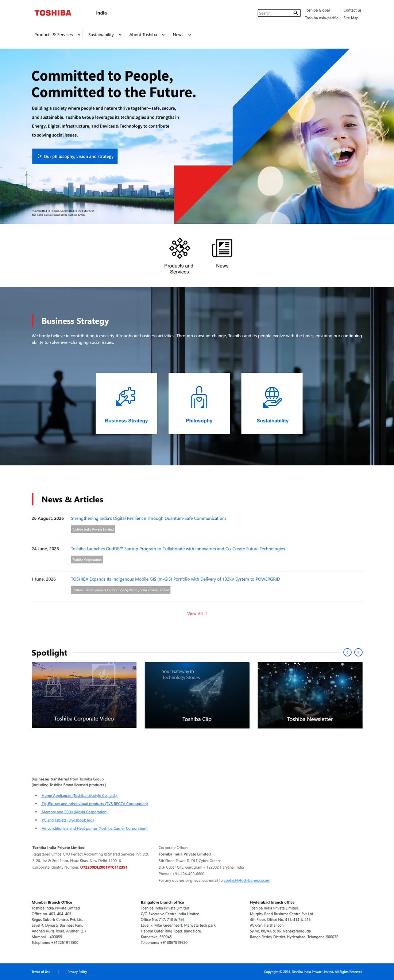Open Home Appliances (Toshiba Lifestyle) link
394x980 pixels.
pos(80,795)
